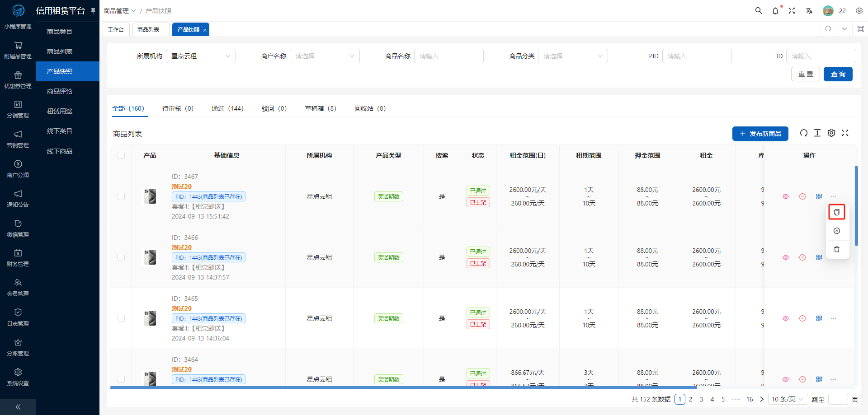The width and height of the screenshot is (868, 415).
Task: Focus the 商品名称 input field
Action: coord(449,56)
